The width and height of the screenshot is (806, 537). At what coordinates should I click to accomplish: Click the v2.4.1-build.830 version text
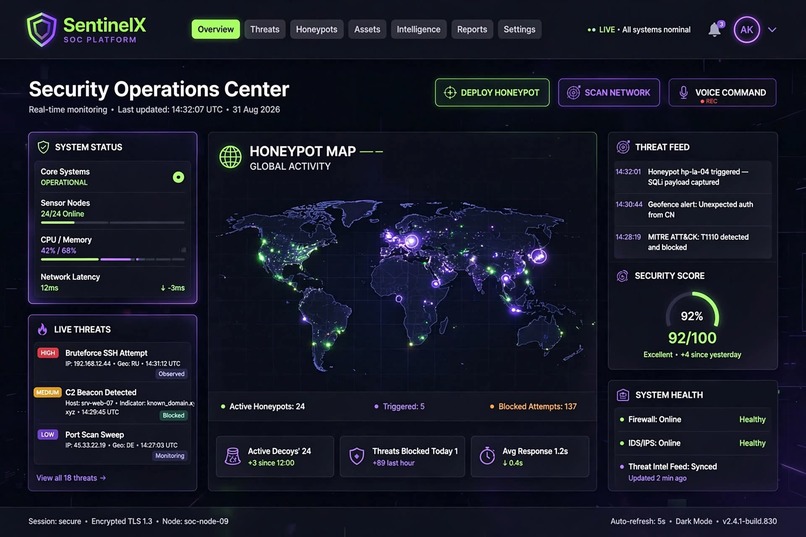point(749,521)
